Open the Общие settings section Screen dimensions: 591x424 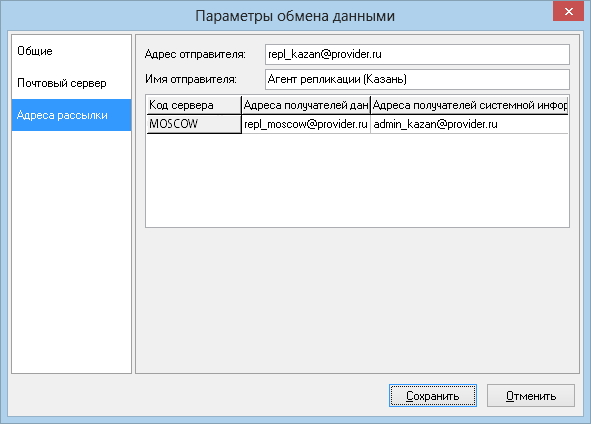coord(71,51)
